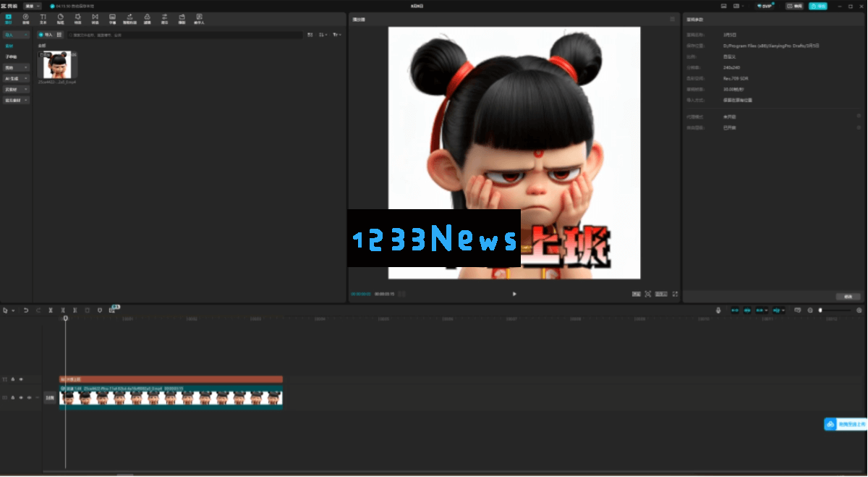Mute the main video track audio
868x477 pixels.
pos(29,397)
